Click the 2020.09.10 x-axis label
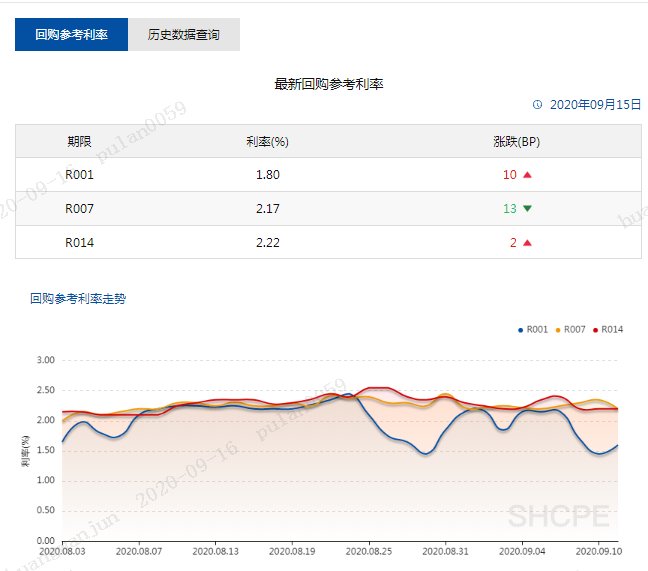The height and width of the screenshot is (571, 648). [599, 551]
